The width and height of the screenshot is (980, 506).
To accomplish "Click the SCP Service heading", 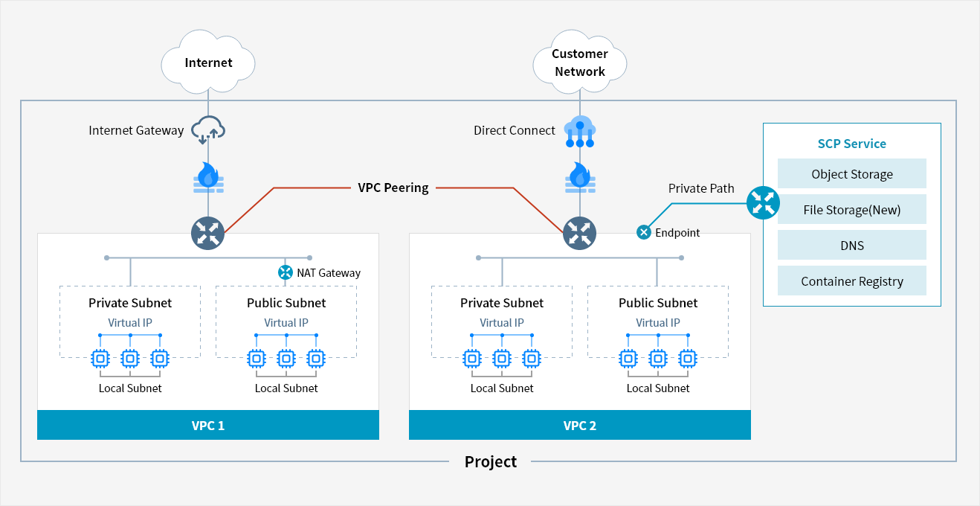I will (x=851, y=144).
